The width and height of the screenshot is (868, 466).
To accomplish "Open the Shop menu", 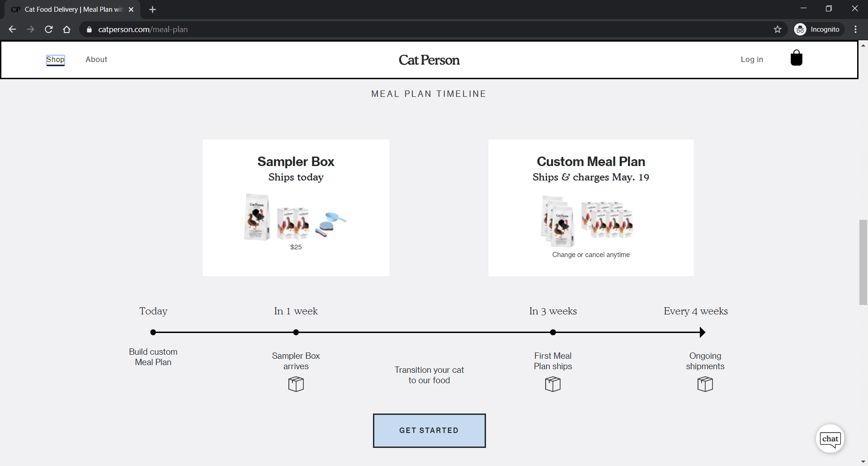I will coord(55,59).
